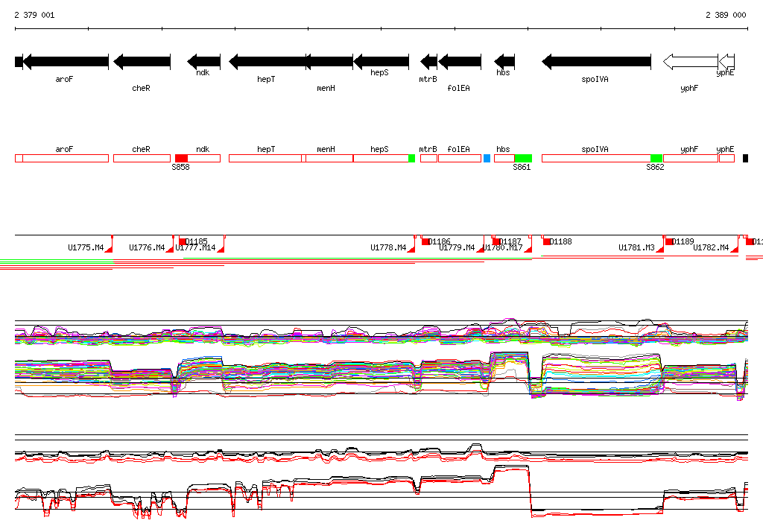This screenshot has height=532, width=763.
Task: Click the red-outlined spoIVA box
Action: click(x=596, y=158)
